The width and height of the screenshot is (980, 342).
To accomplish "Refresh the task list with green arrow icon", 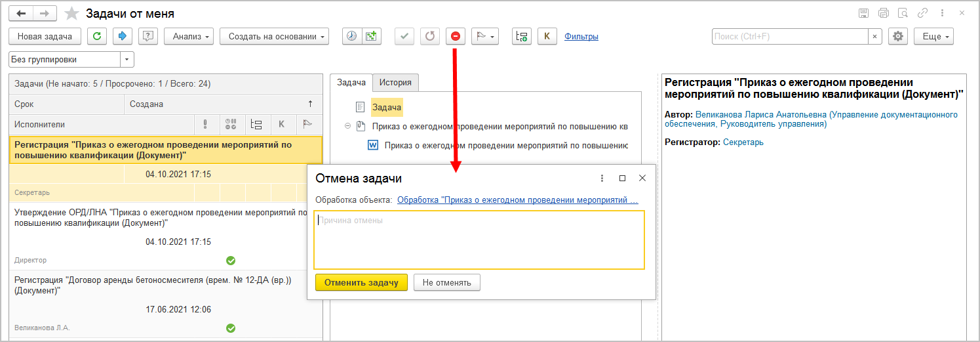I will 97,37.
